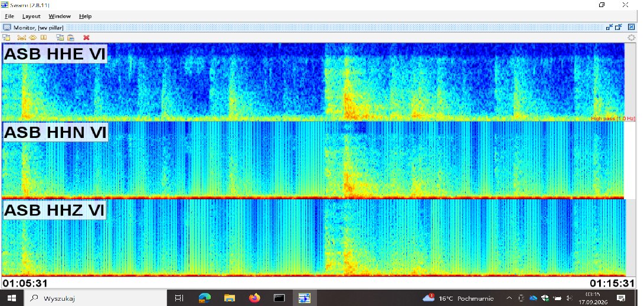The height and width of the screenshot is (306, 644).
Task: Select the ASB HHN VI spectrogram
Action: [x=313, y=160]
